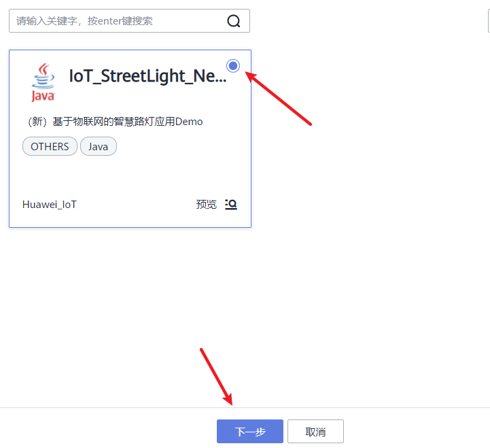Click the red 'Java' wordmark under the logo
Image resolution: width=490 pixels, height=448 pixels.
(x=43, y=96)
